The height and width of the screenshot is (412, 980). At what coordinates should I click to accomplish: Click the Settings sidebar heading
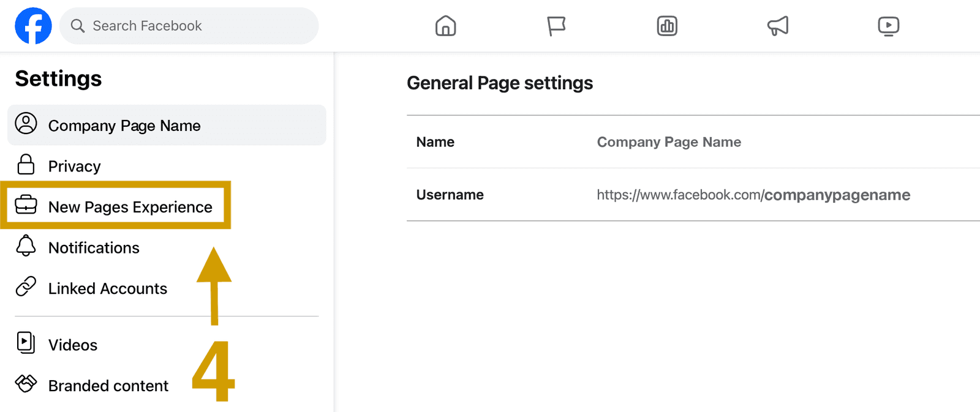pyautogui.click(x=58, y=78)
